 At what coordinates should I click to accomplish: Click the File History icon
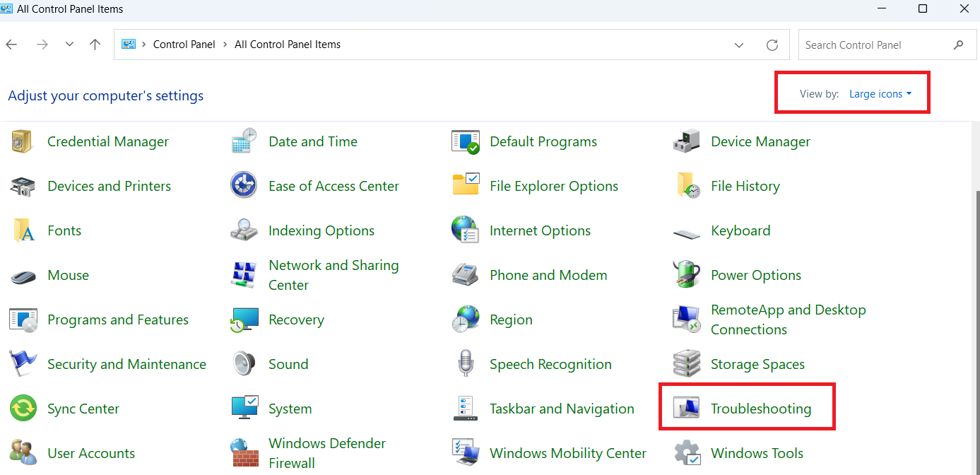click(687, 186)
